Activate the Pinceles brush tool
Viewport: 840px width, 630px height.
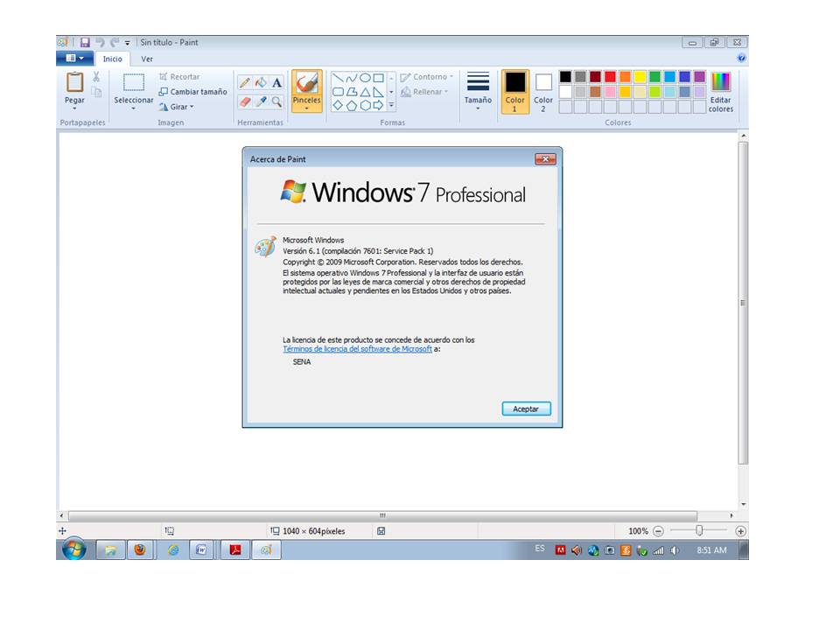[x=306, y=85]
